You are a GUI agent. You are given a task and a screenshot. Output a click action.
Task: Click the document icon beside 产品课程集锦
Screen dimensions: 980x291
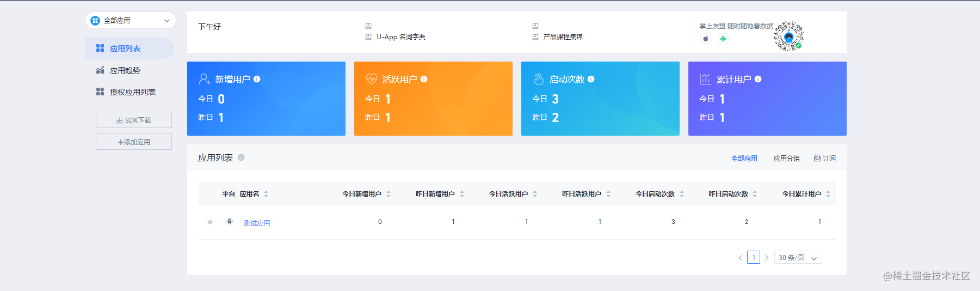[x=535, y=37]
